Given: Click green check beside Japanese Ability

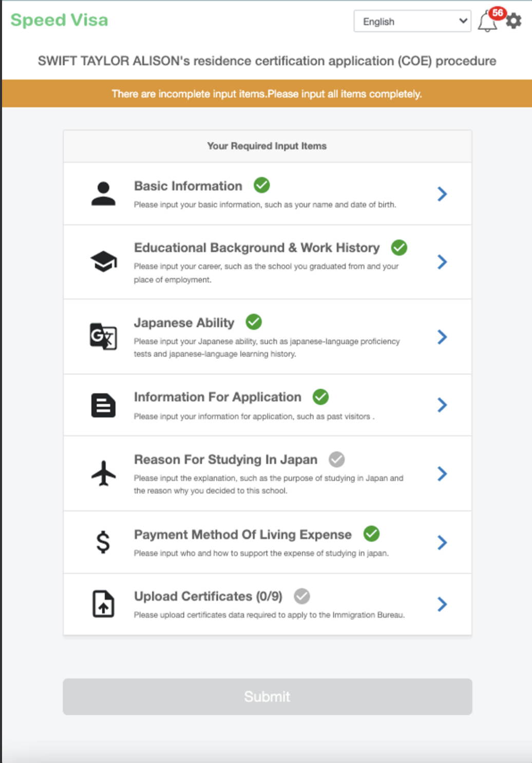Looking at the screenshot, I should [x=254, y=322].
